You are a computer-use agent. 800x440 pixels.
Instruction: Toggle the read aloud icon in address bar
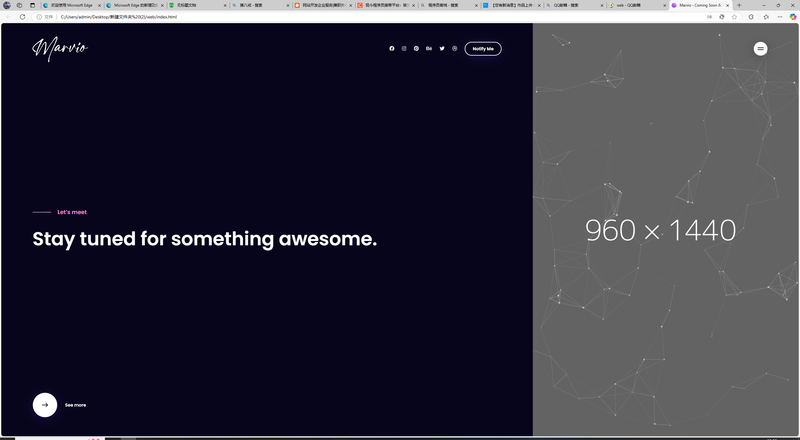709,17
